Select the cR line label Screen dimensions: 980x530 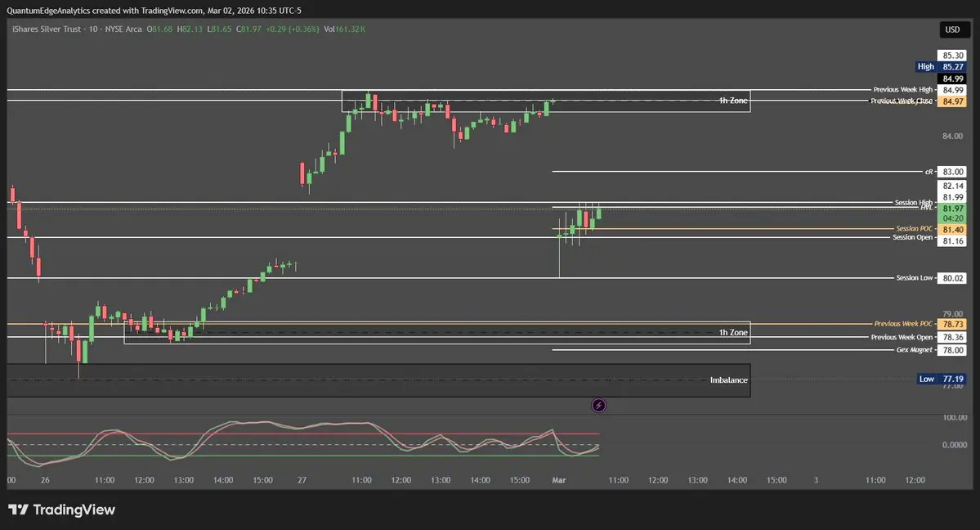tap(929, 172)
